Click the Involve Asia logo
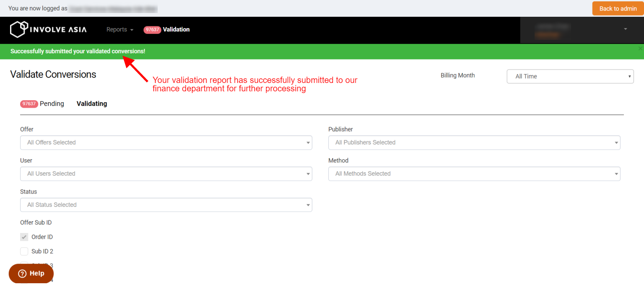Image resolution: width=644 pixels, height=287 pixels. pyautogui.click(x=48, y=29)
